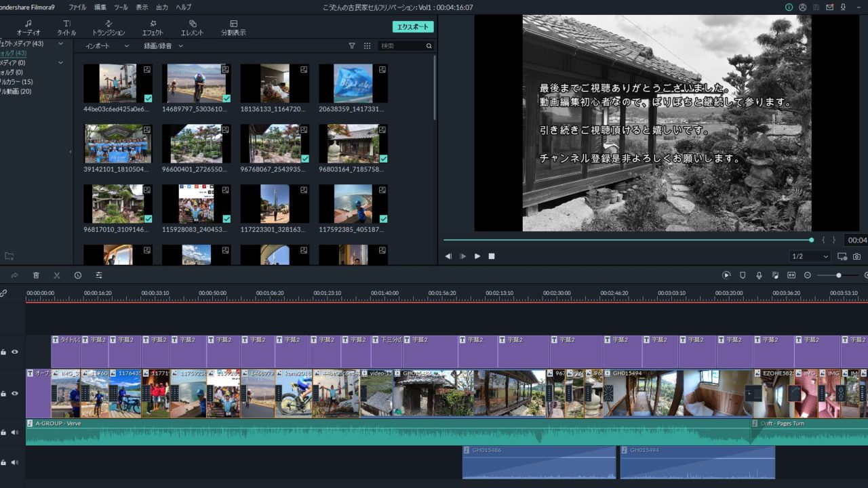The image size is (868, 488).
Task: Click the preview display settings icon
Action: pyautogui.click(x=842, y=256)
